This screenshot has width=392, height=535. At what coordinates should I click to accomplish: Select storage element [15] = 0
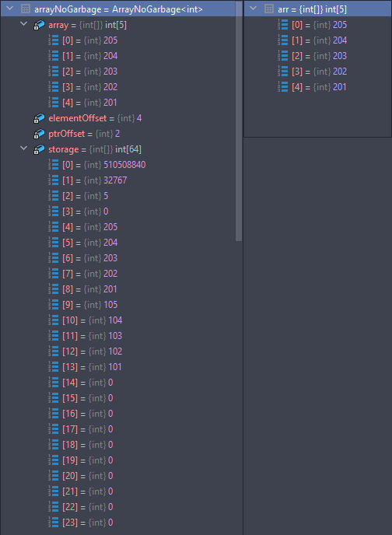point(118,398)
